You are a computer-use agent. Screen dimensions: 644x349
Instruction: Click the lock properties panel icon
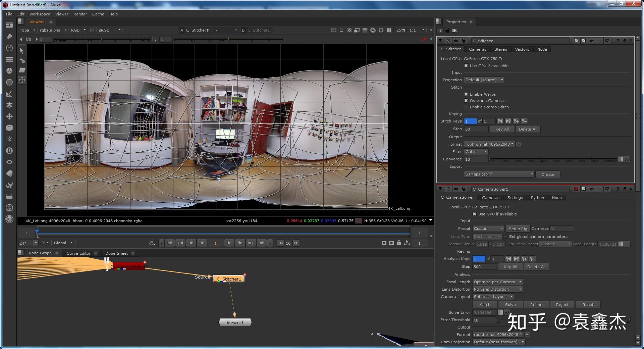click(x=447, y=31)
